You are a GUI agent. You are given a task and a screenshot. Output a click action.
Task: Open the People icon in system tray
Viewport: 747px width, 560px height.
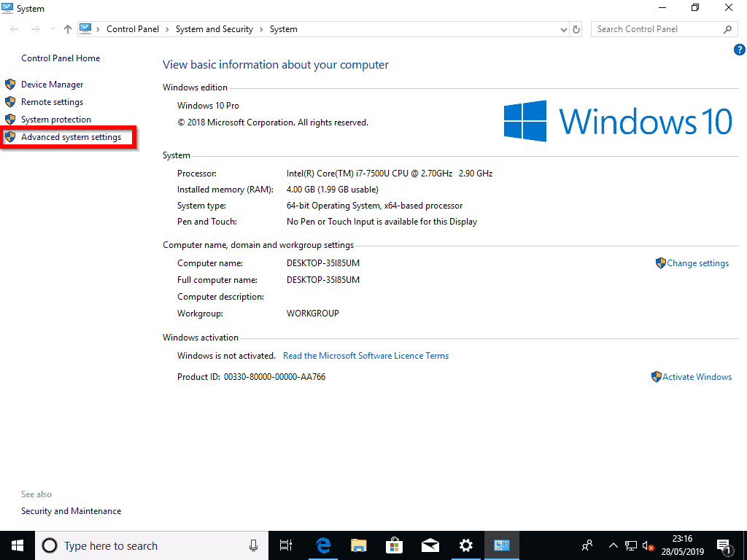point(587,545)
